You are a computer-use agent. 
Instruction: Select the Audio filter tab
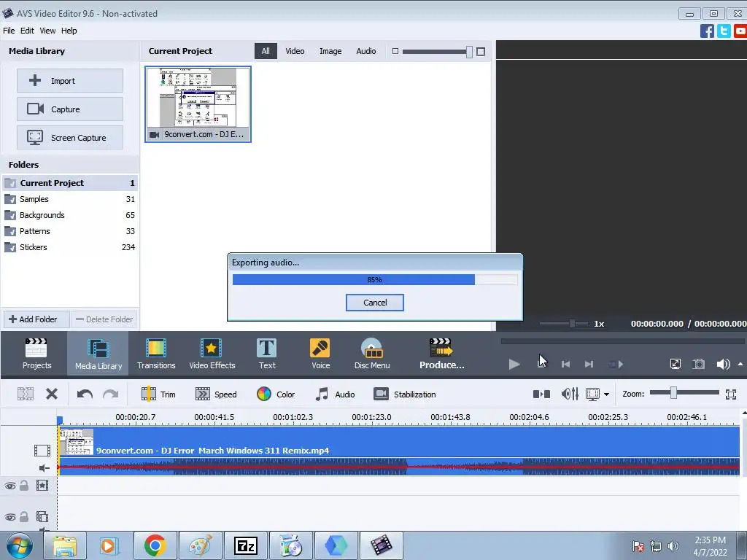tap(366, 51)
